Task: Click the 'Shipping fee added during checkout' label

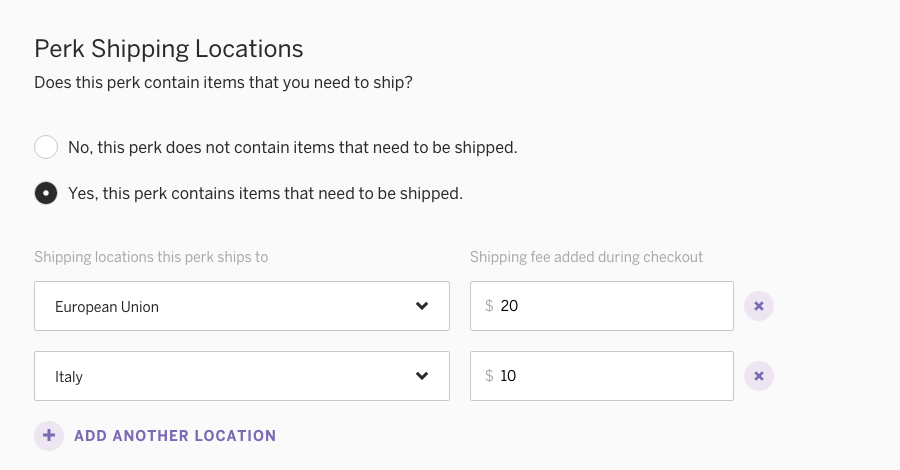Action: pos(586,257)
